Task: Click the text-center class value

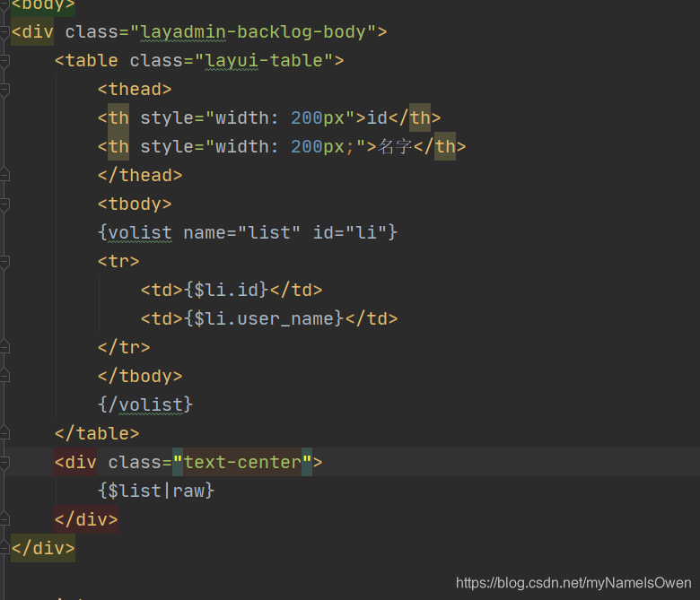Action: [242, 462]
